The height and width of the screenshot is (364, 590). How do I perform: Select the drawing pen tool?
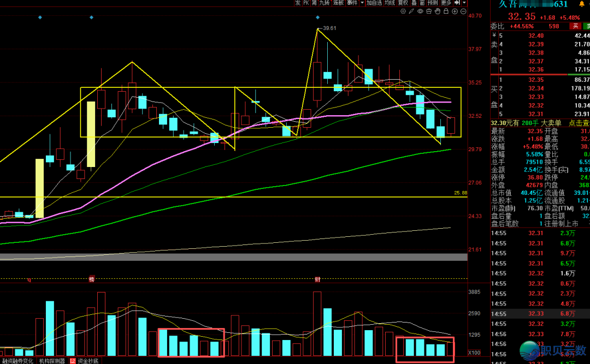tap(412, 11)
